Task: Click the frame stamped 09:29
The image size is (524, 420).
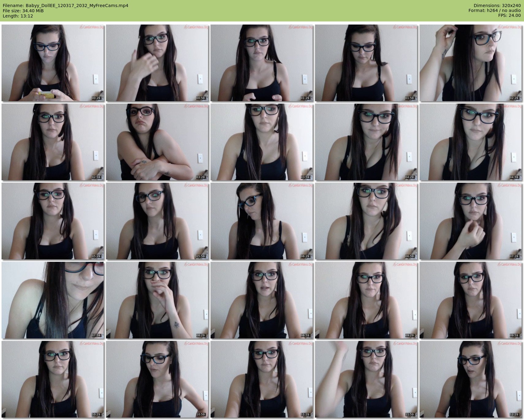Action: [x=366, y=300]
